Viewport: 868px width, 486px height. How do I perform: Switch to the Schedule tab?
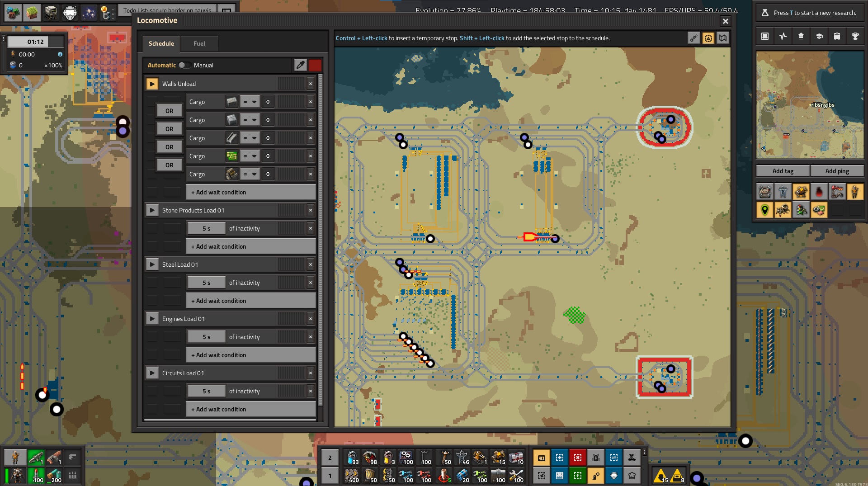(x=161, y=43)
